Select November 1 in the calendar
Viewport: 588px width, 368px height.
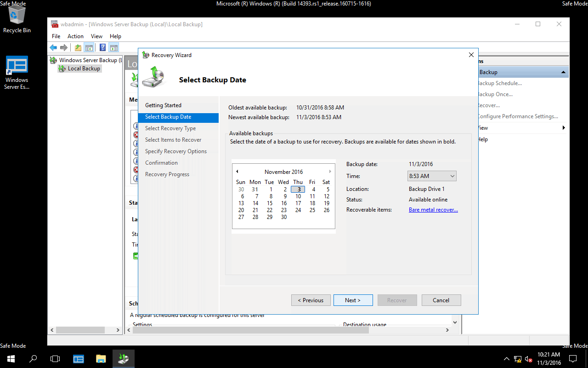[x=271, y=190]
